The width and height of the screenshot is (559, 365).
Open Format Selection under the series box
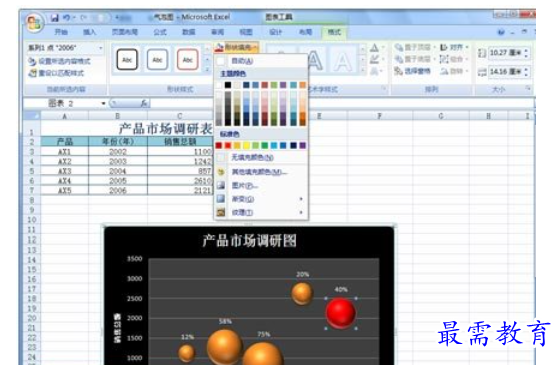tap(59, 61)
